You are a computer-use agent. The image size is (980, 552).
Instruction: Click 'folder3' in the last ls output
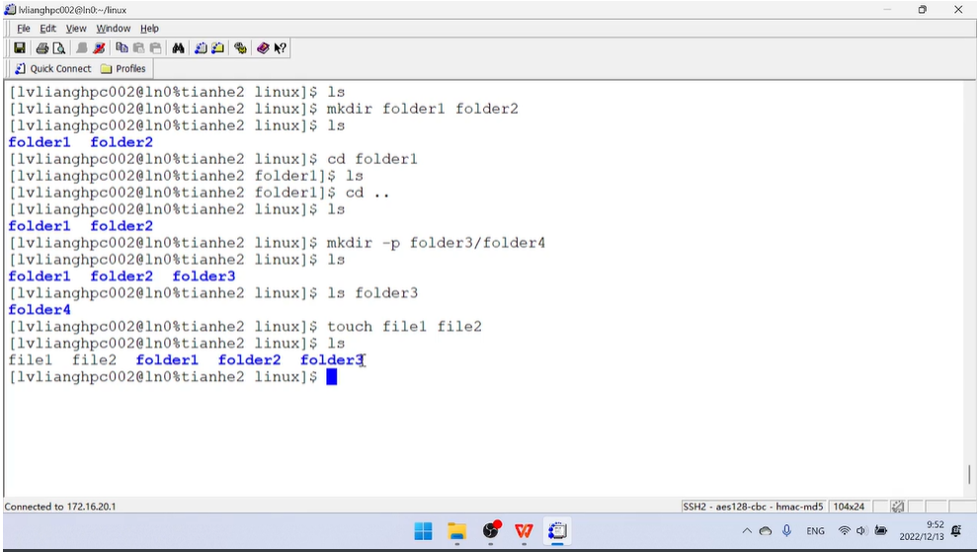(x=332, y=359)
